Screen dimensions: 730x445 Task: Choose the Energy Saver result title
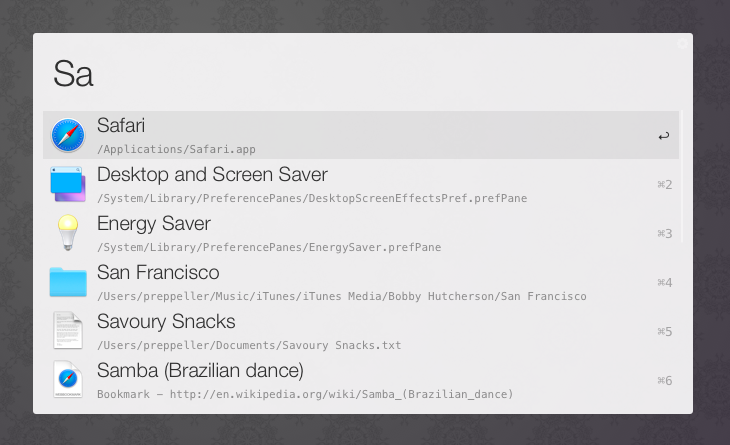[x=154, y=224]
